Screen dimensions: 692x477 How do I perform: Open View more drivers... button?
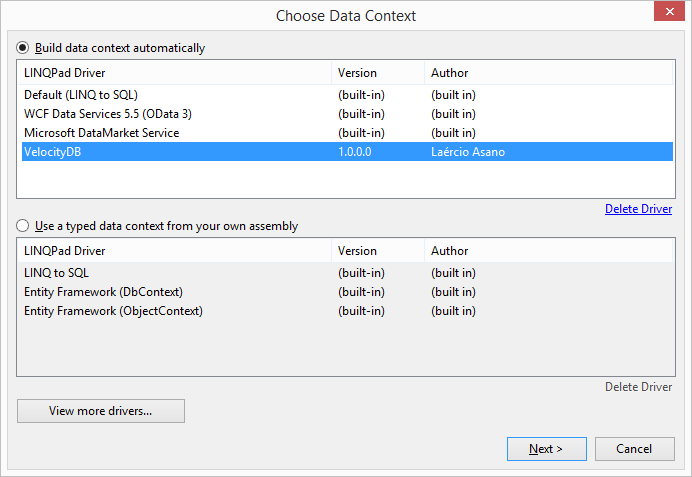click(x=101, y=411)
